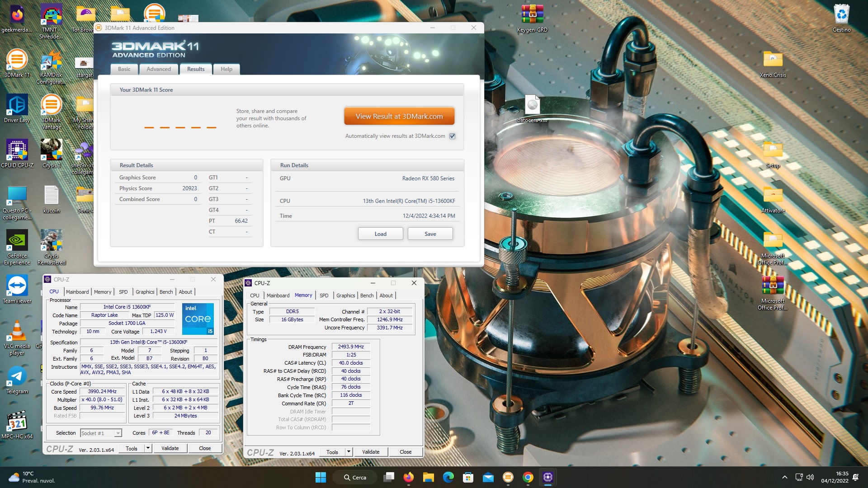Viewport: 868px width, 488px height.
Task: Select Mainboard tab in left CPU-Z window
Action: [77, 292]
